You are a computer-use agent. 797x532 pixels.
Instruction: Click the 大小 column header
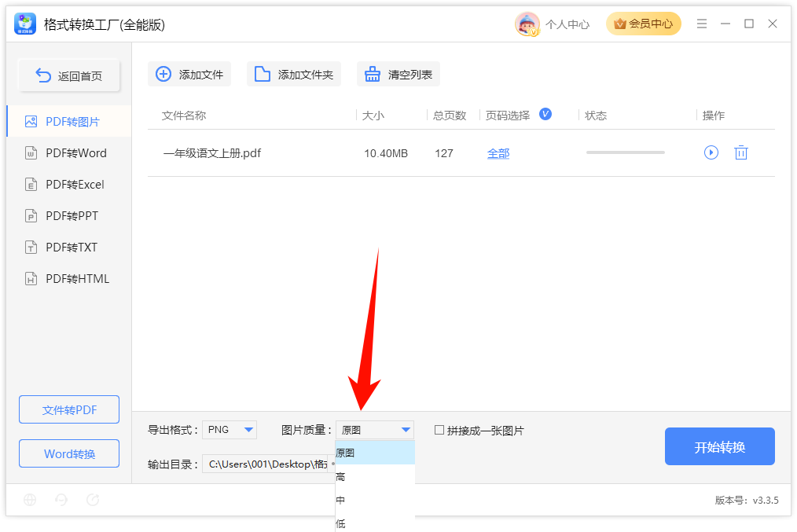(373, 116)
